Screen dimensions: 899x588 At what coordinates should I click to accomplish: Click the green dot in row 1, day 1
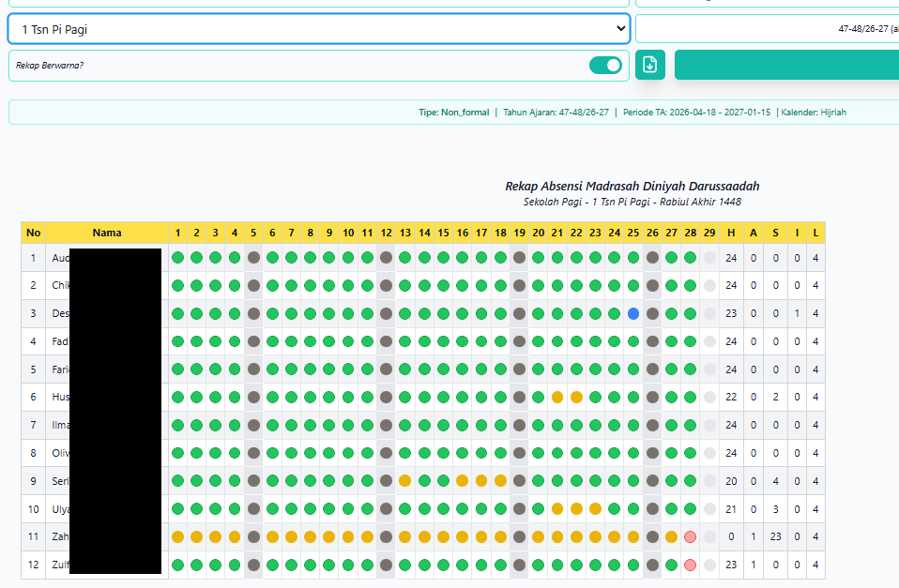177,258
